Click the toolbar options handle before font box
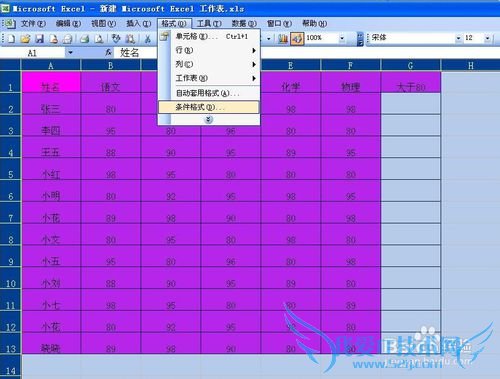This screenshot has height=379, width=500. [360, 39]
